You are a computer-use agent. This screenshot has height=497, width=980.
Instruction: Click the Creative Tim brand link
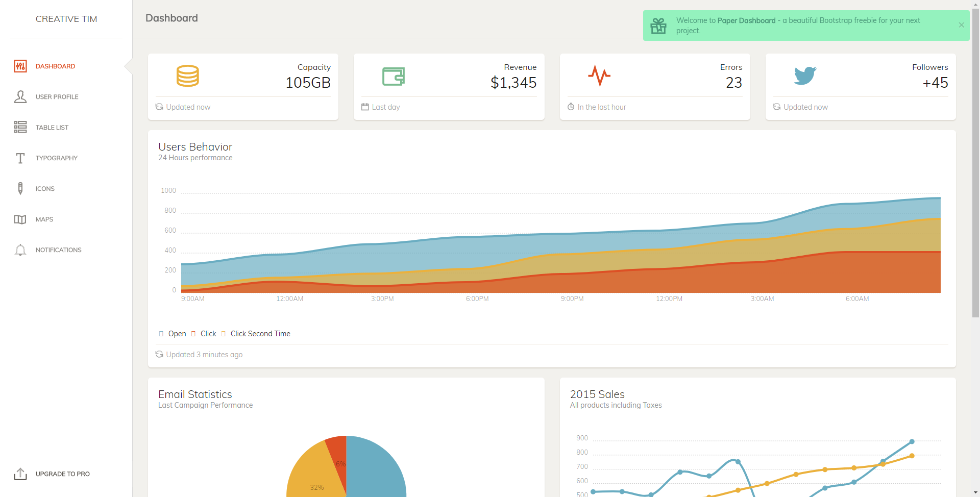point(66,19)
